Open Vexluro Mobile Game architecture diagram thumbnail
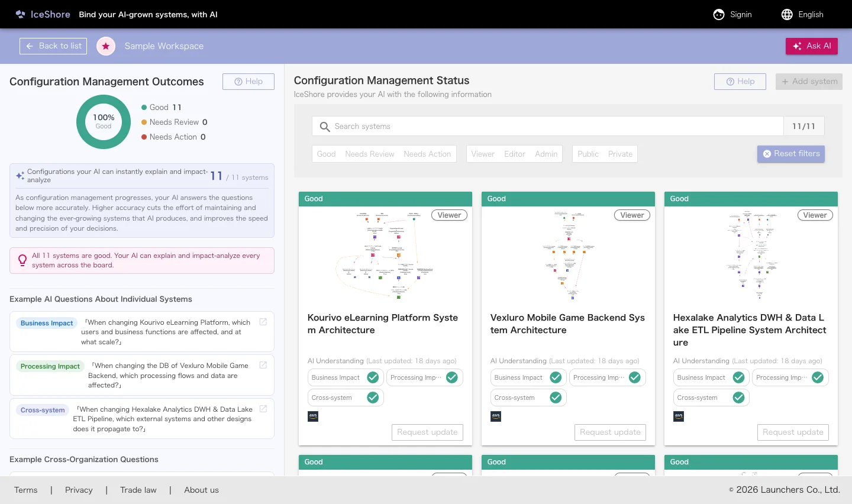 [x=568, y=254]
